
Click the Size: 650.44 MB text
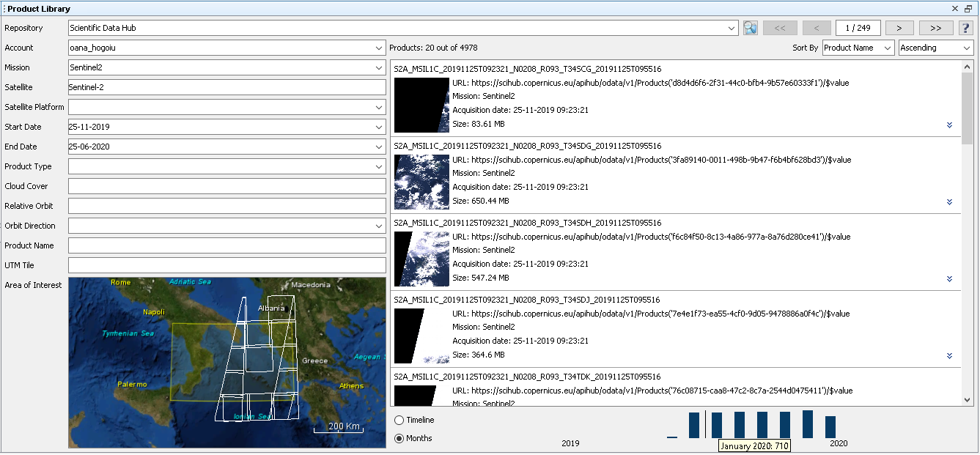pyautogui.click(x=481, y=201)
